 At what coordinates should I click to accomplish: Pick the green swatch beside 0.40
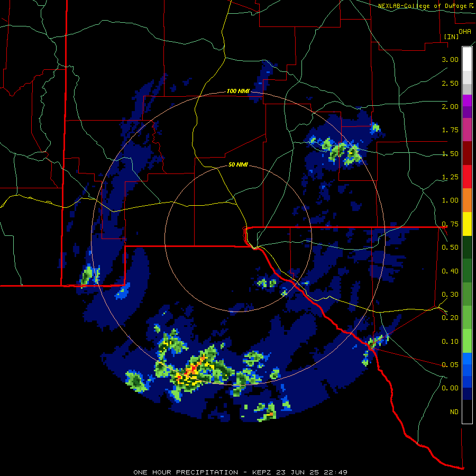click(x=467, y=271)
